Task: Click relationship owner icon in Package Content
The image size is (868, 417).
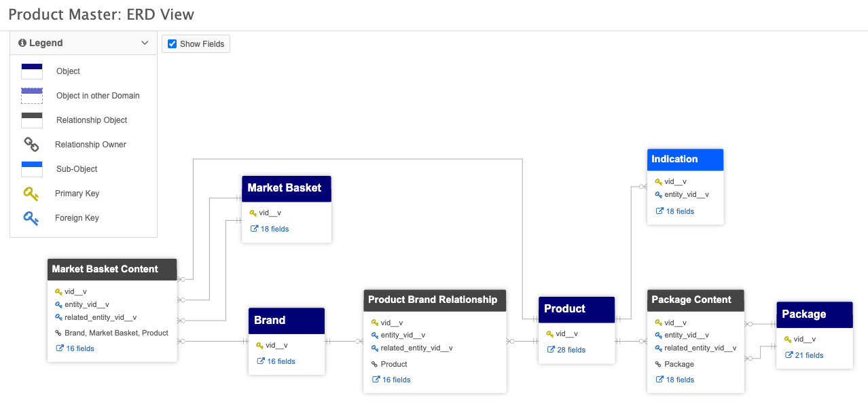Action: pos(658,364)
